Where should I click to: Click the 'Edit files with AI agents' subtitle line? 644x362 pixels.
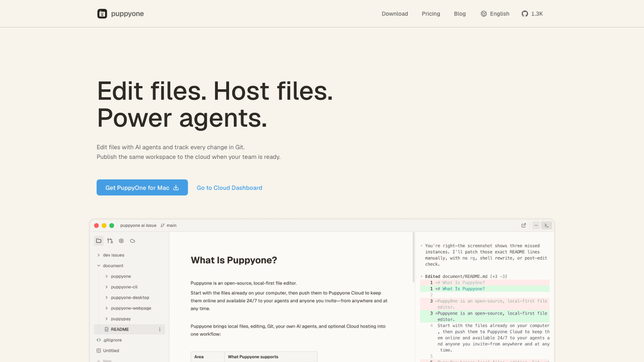pos(171,147)
